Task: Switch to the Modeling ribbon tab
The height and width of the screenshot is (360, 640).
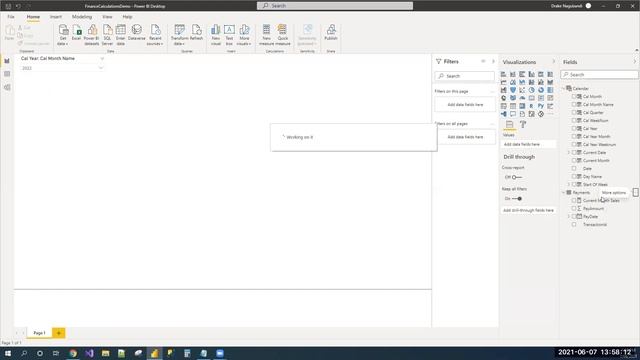Action: click(x=82, y=17)
